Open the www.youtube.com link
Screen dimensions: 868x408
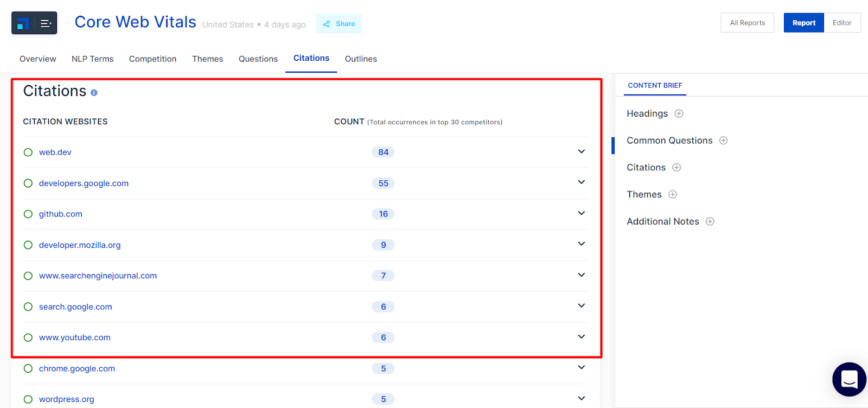click(x=75, y=337)
